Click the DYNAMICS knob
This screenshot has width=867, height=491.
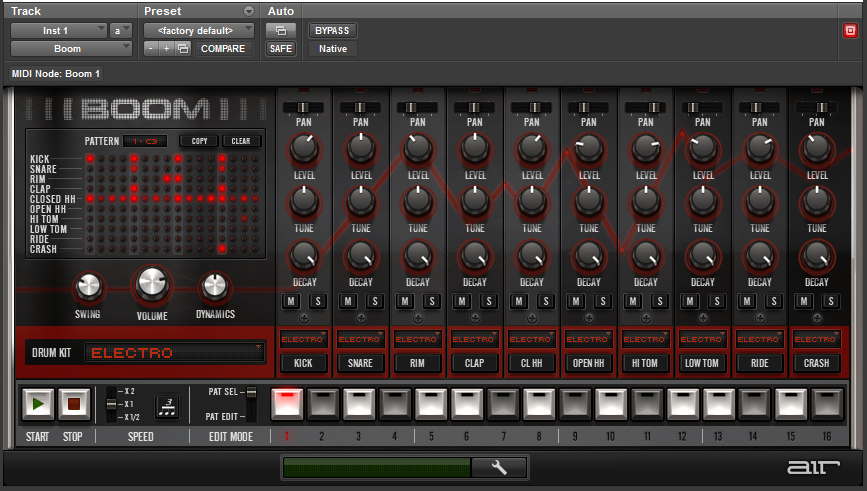pyautogui.click(x=215, y=286)
